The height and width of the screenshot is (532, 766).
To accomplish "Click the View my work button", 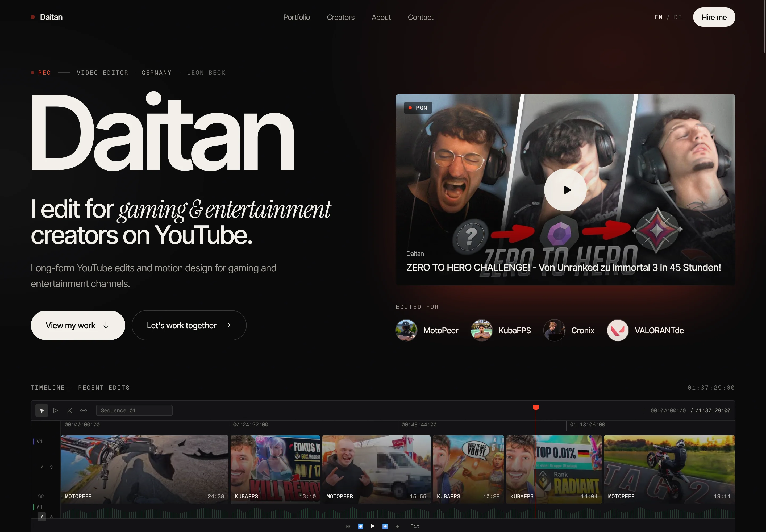I will (x=78, y=325).
